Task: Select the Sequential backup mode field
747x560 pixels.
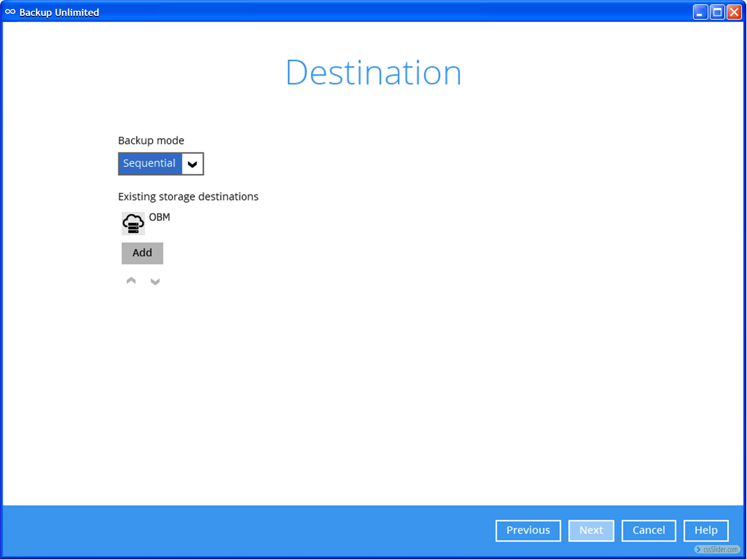Action: coord(150,164)
